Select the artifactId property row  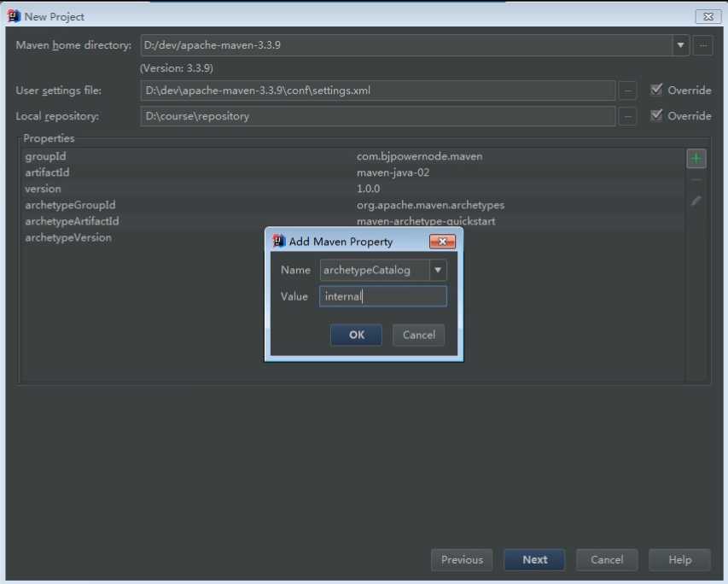click(352, 172)
